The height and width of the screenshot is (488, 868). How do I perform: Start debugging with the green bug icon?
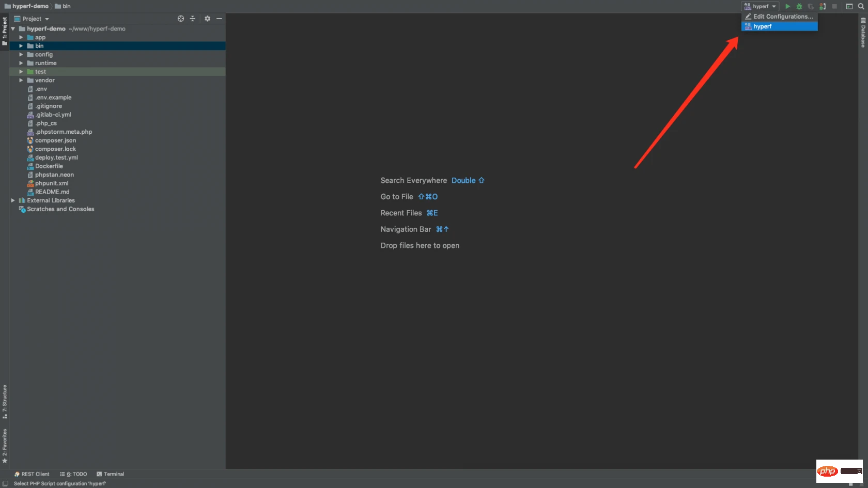[x=799, y=6]
